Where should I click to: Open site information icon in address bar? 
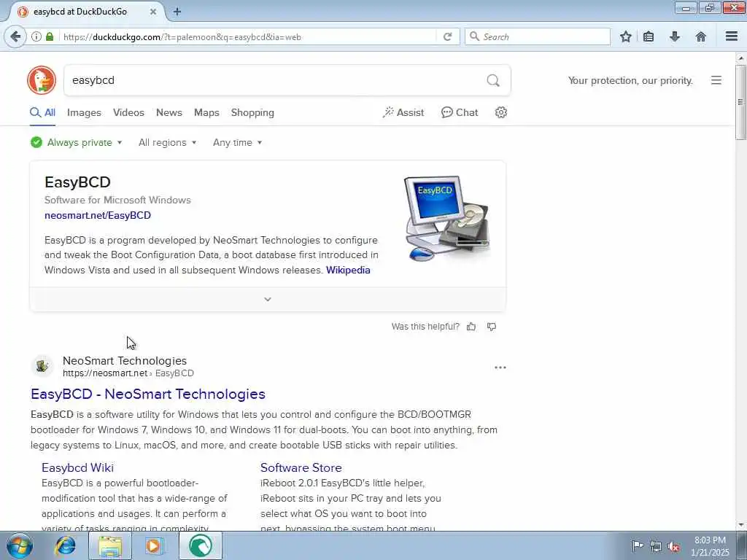coord(36,36)
